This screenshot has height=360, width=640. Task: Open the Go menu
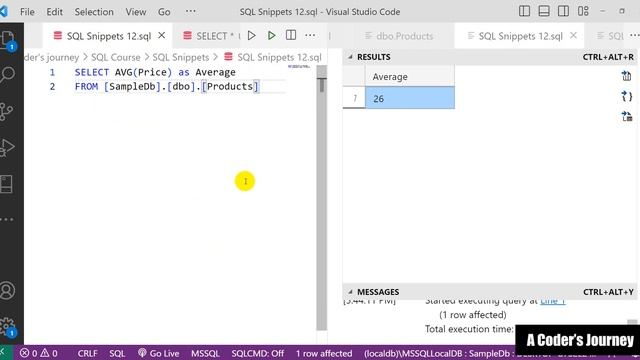point(164,12)
